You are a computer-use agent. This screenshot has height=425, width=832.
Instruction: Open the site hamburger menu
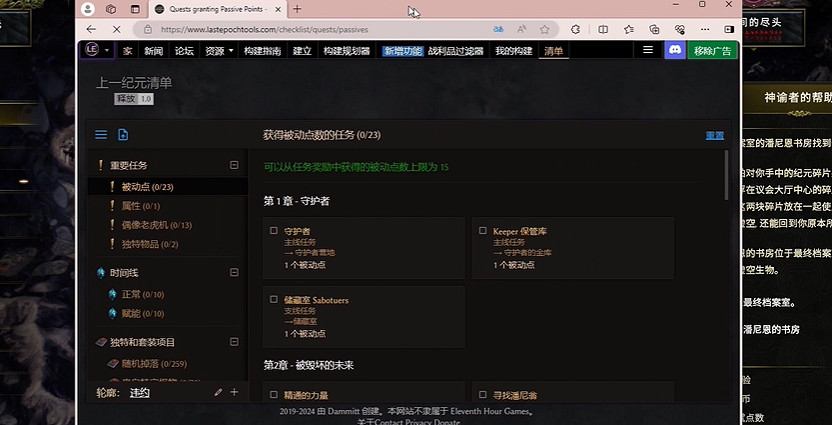click(648, 50)
